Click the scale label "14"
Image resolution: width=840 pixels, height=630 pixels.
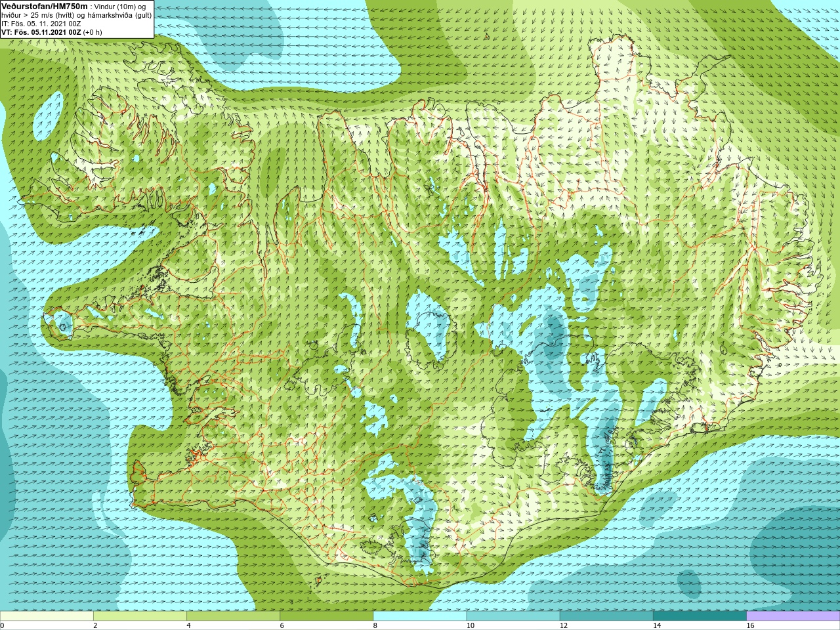click(657, 625)
